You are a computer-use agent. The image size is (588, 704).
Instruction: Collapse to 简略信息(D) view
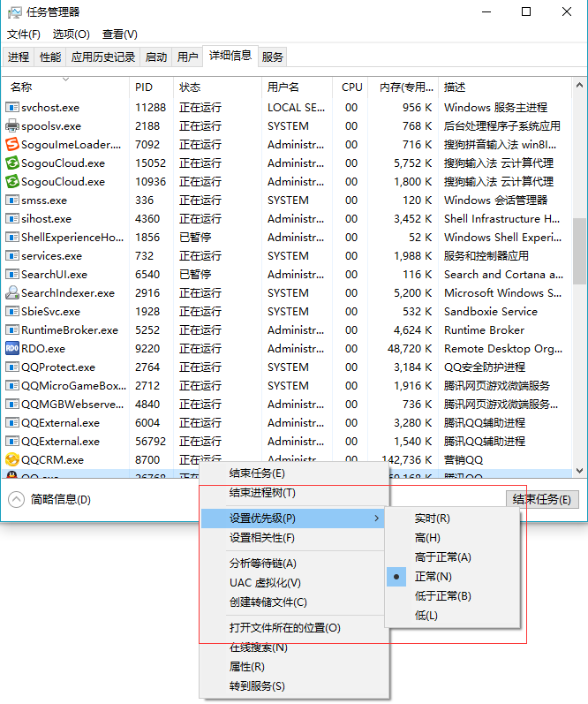click(x=49, y=499)
